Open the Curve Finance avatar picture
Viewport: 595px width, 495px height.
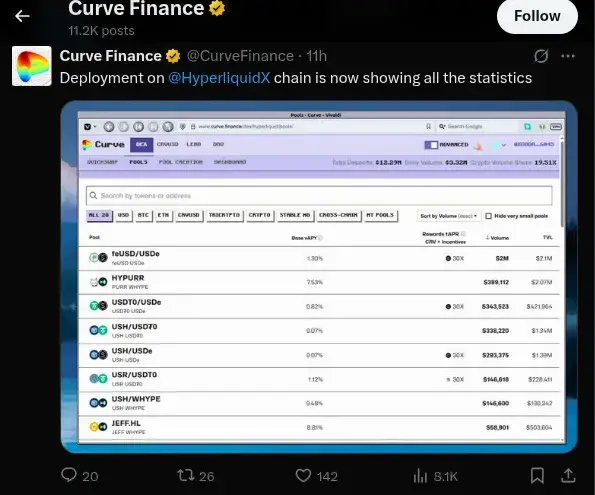pos(32,66)
